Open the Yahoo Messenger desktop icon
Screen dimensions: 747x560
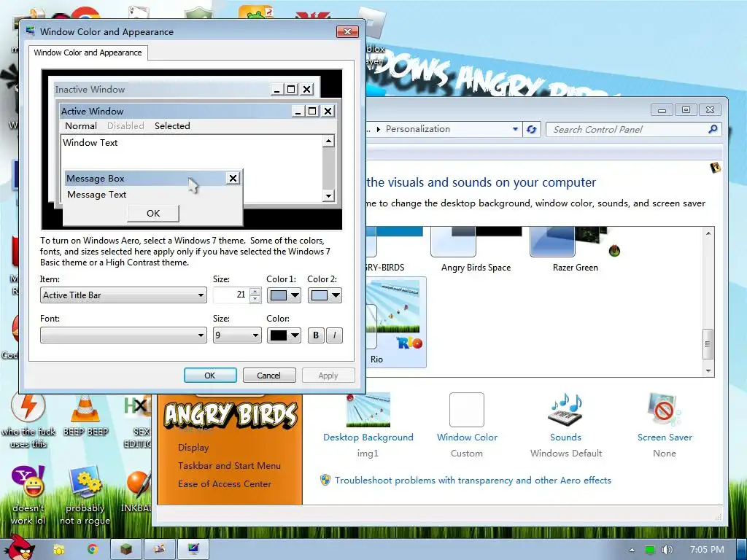(x=28, y=481)
